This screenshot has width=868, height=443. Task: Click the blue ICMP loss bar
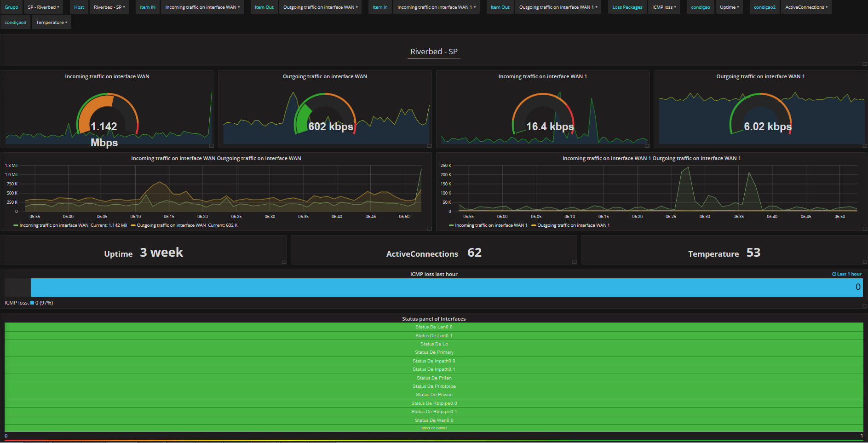(x=447, y=288)
